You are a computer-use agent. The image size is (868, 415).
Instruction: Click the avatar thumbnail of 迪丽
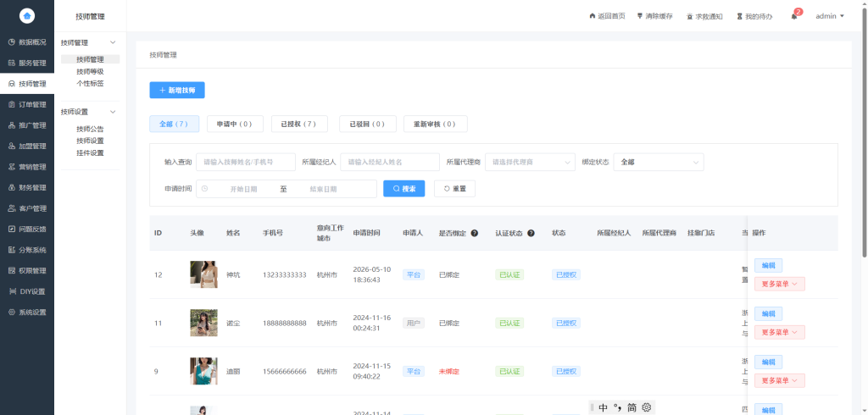point(203,371)
